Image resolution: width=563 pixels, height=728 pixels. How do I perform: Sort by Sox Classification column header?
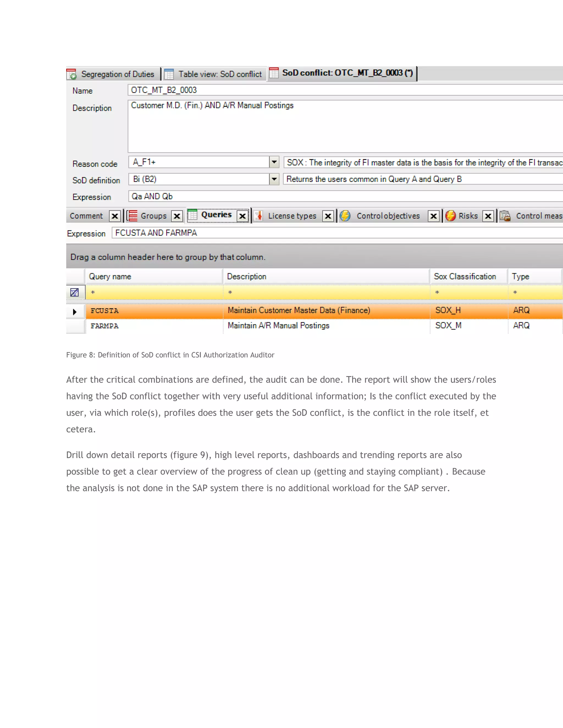[469, 277]
